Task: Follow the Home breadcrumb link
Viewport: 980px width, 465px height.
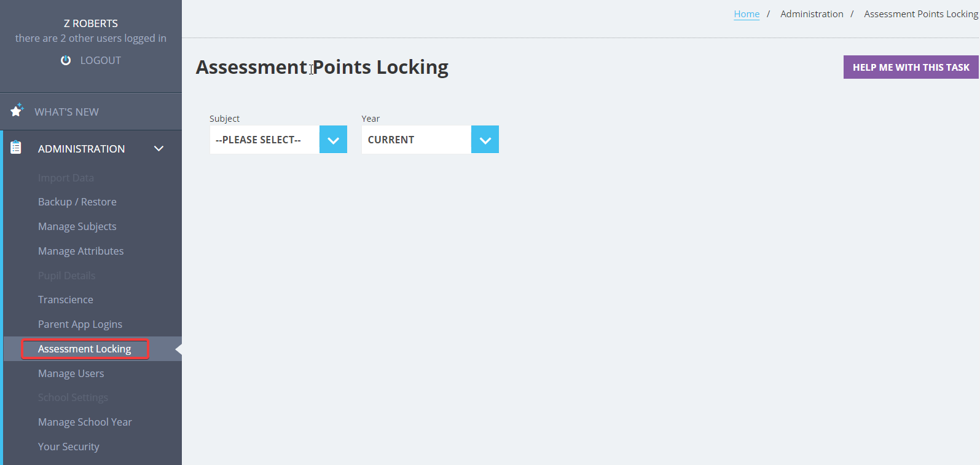Action: tap(746, 14)
